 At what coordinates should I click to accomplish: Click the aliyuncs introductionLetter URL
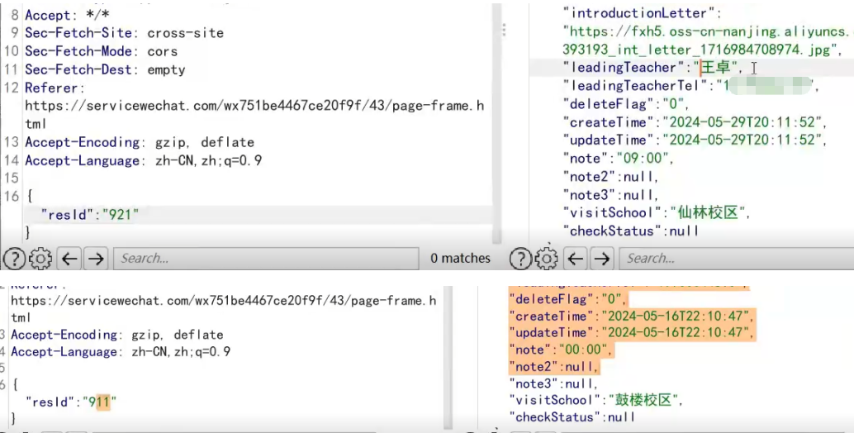706,31
